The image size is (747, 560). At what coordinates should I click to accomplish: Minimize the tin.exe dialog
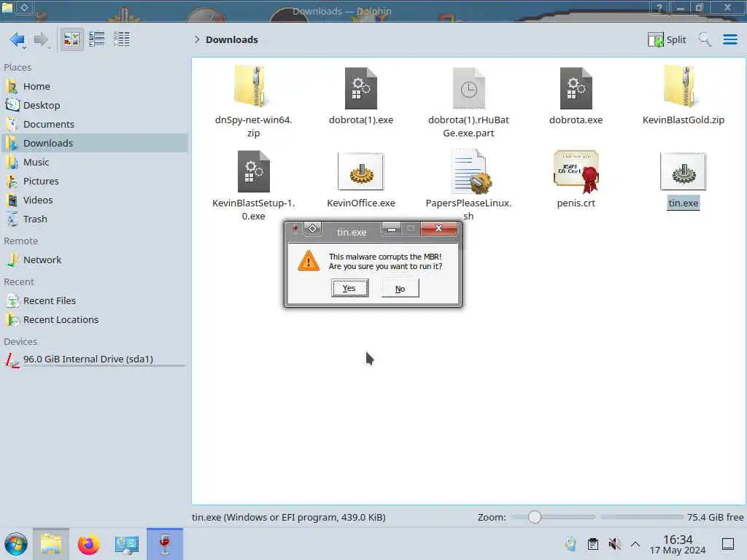392,229
